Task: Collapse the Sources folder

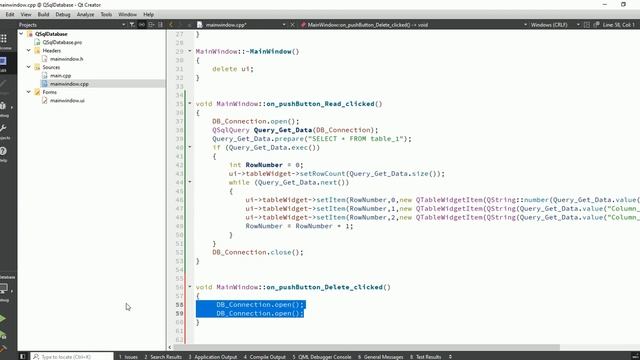Action: point(29,67)
